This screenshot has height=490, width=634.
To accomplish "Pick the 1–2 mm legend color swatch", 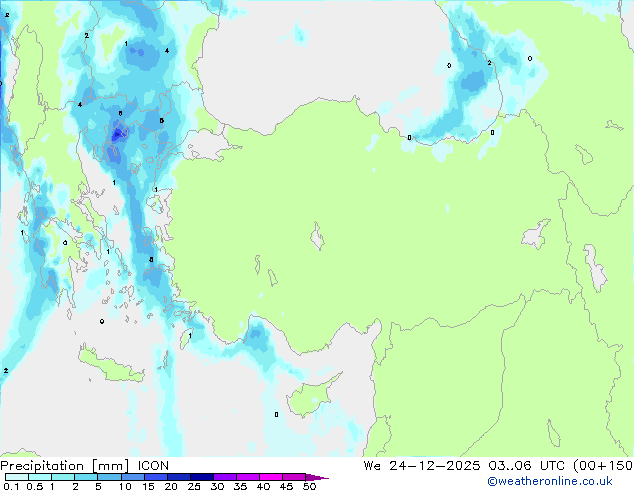I will click(63, 477).
